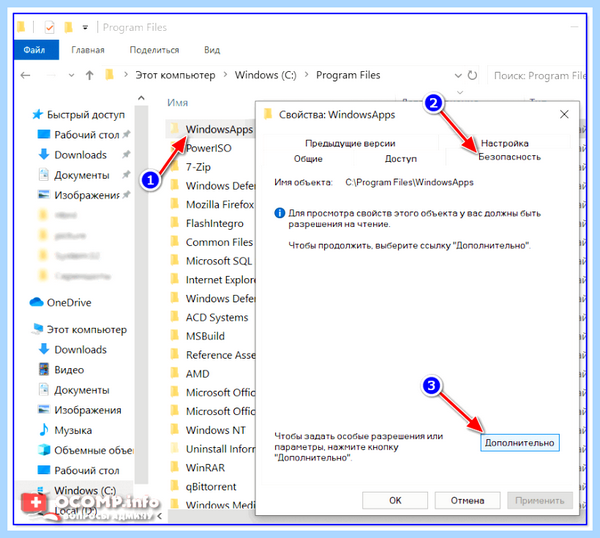Expand address bar history dropdown

pos(458,75)
